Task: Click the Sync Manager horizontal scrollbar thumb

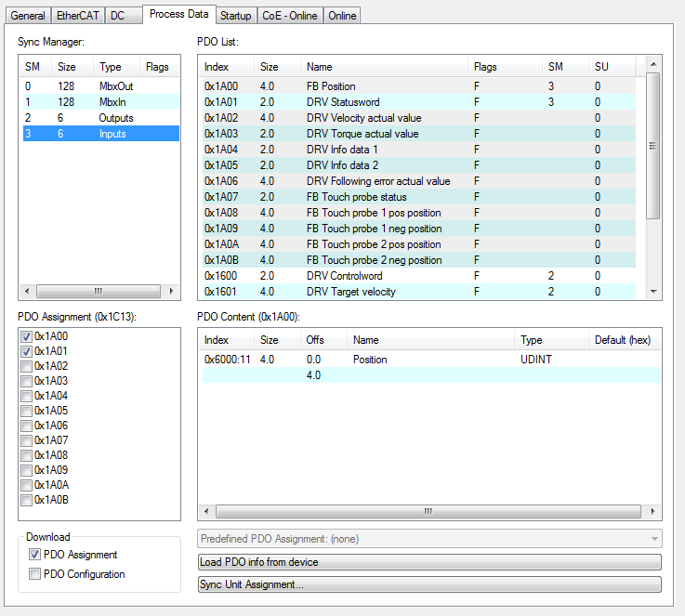Action: point(99,291)
